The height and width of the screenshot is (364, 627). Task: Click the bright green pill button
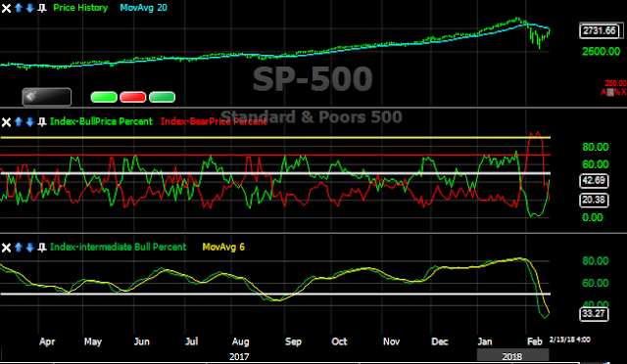coord(104,97)
